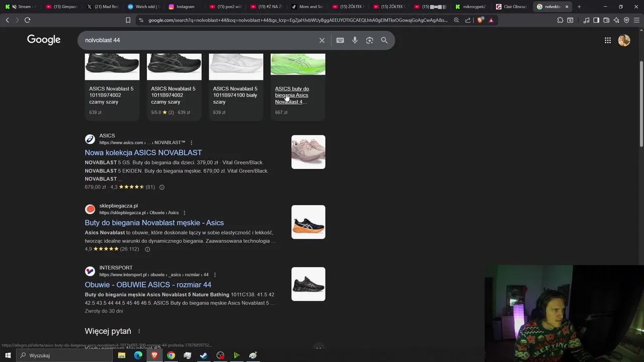The image size is (644, 362).
Task: Close the active Google search tab
Action: click(x=567, y=7)
